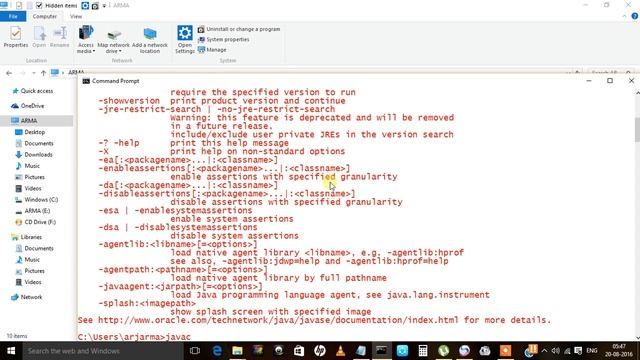Maximize the Command Prompt window
The image size is (640, 360).
(x=610, y=81)
